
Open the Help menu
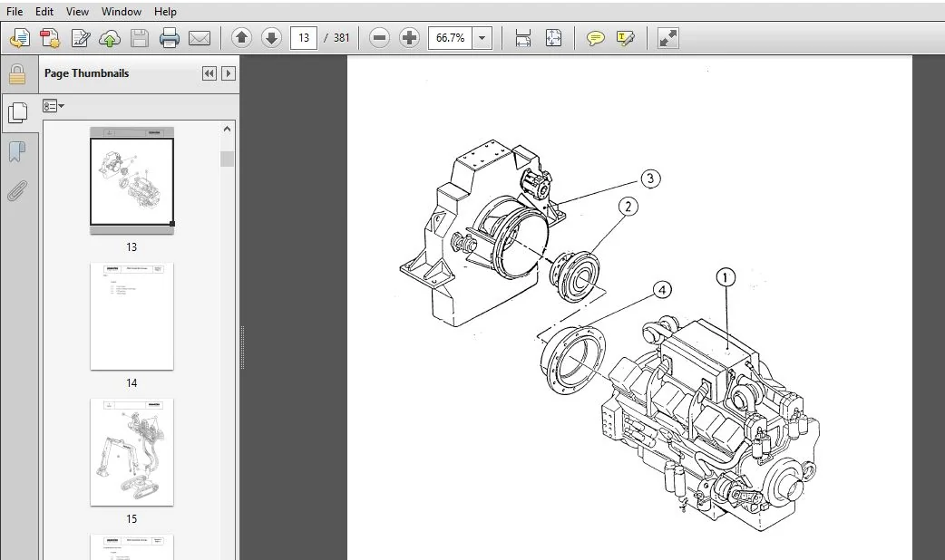click(165, 12)
